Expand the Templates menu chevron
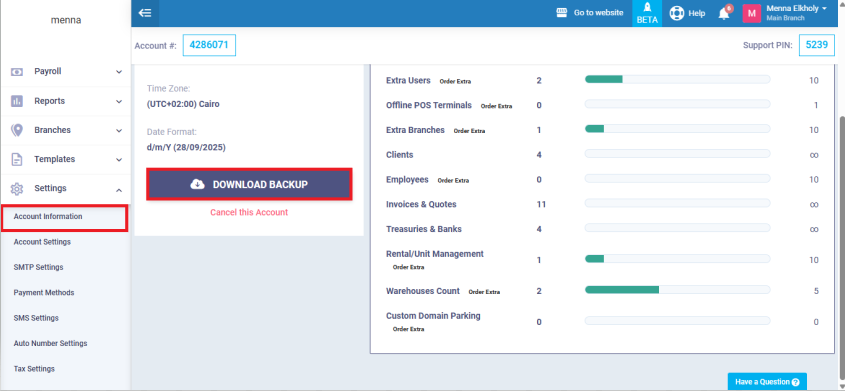The height and width of the screenshot is (391, 845). [x=119, y=159]
